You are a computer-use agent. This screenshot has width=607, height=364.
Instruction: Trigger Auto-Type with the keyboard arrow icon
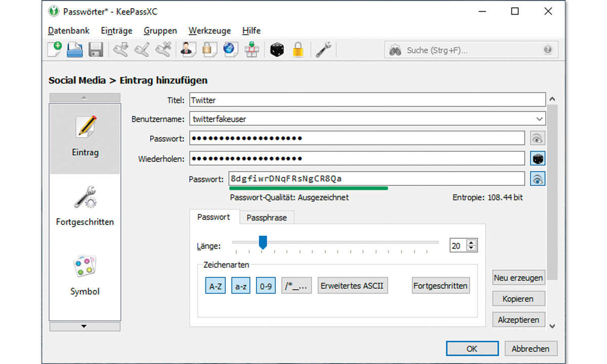[251, 50]
